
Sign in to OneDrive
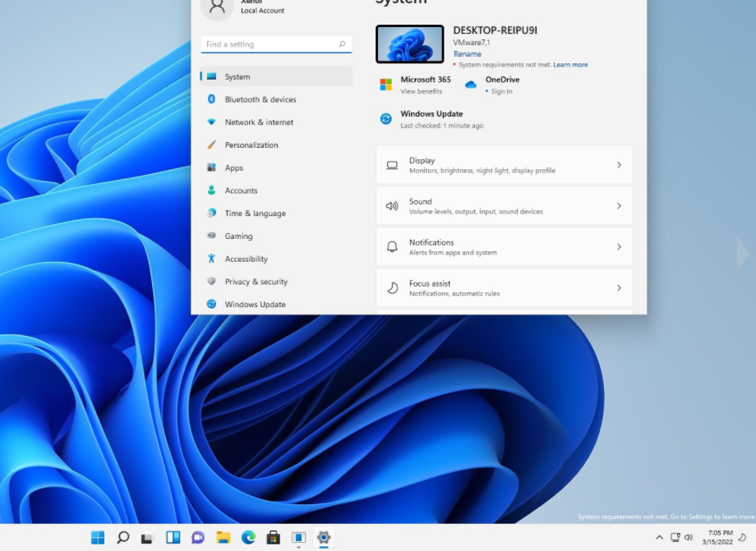coord(501,91)
